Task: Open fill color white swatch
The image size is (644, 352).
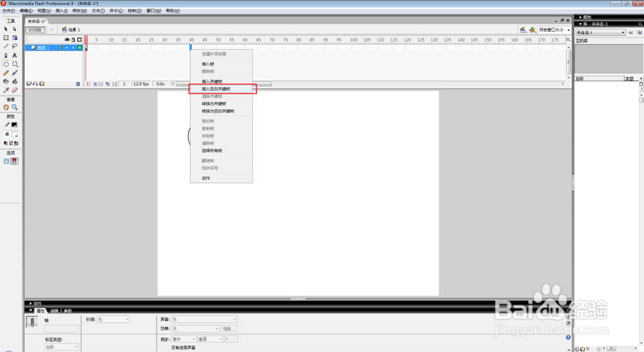Action: pos(14,135)
